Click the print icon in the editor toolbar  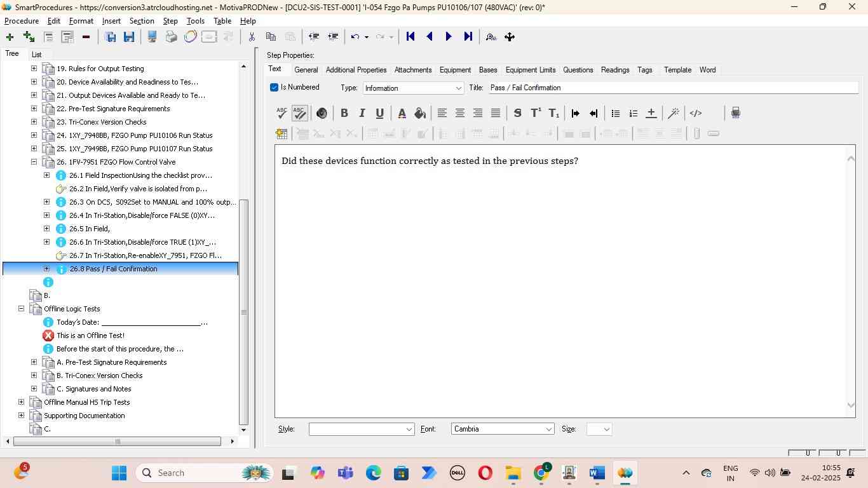[x=735, y=113]
